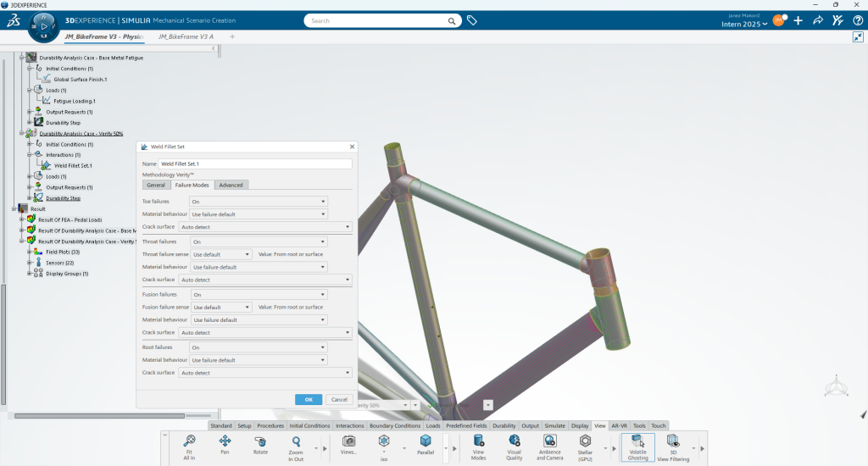868x466 pixels.
Task: Open the Toe failures dropdown
Action: pos(258,202)
